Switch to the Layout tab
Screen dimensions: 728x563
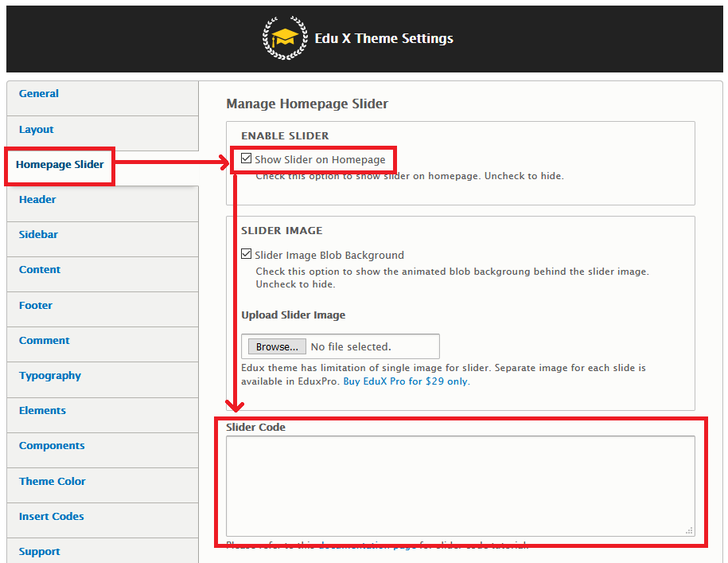[x=37, y=130]
